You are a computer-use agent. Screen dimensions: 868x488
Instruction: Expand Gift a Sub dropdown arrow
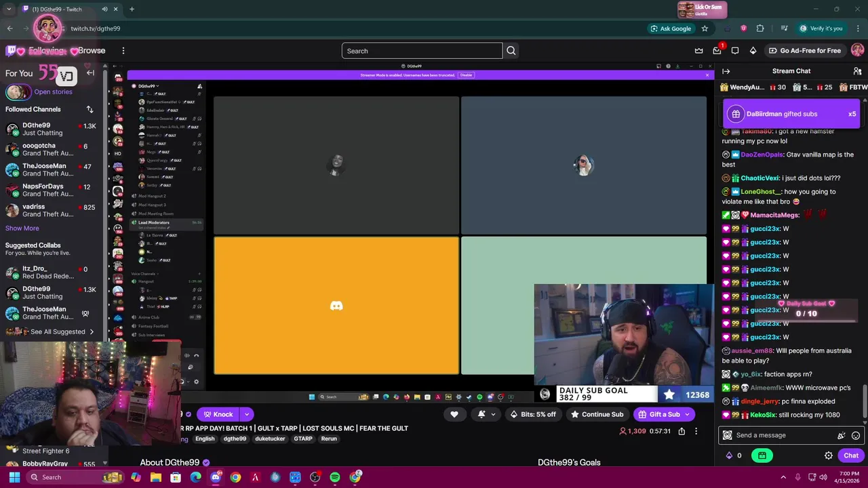[x=687, y=414]
